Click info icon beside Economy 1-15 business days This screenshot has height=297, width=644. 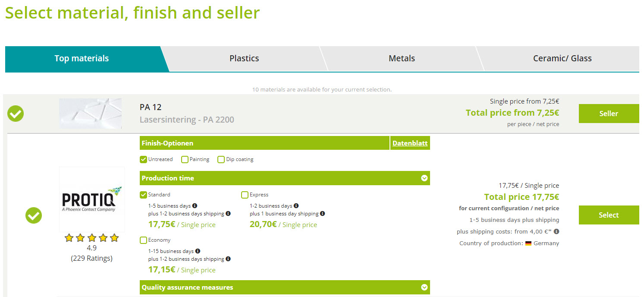click(198, 251)
